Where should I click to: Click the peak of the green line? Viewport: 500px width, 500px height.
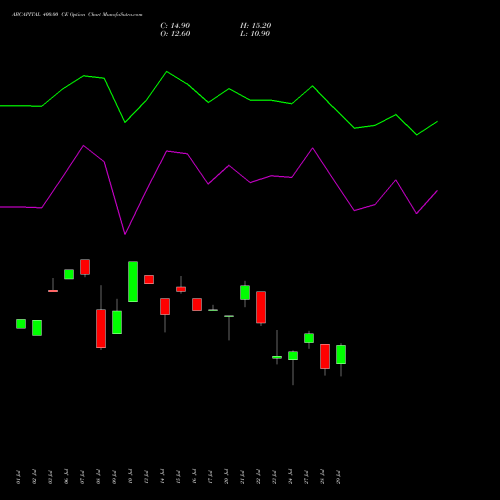tap(167, 71)
